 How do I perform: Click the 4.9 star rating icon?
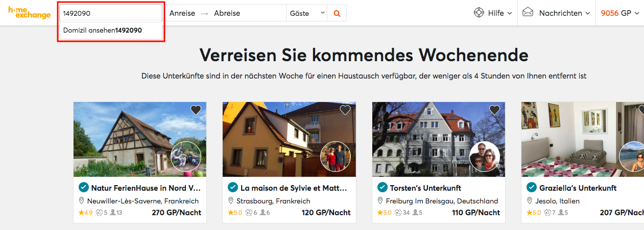point(81,212)
